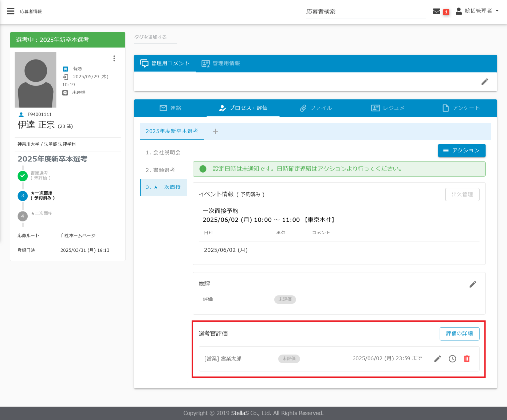Delete the 営業太郎 evaluator entry
507x420 pixels.
[466, 359]
